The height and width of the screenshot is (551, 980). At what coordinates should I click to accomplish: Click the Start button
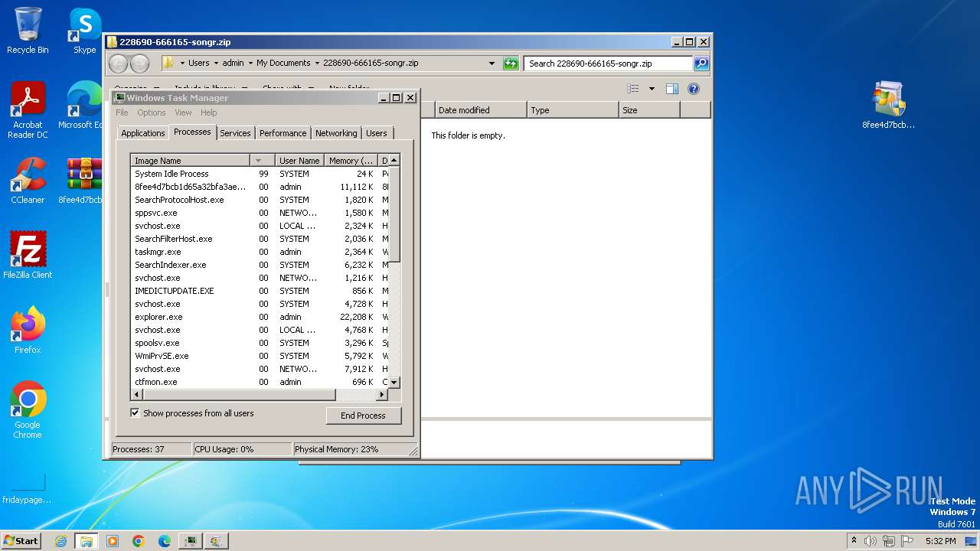pos(21,541)
